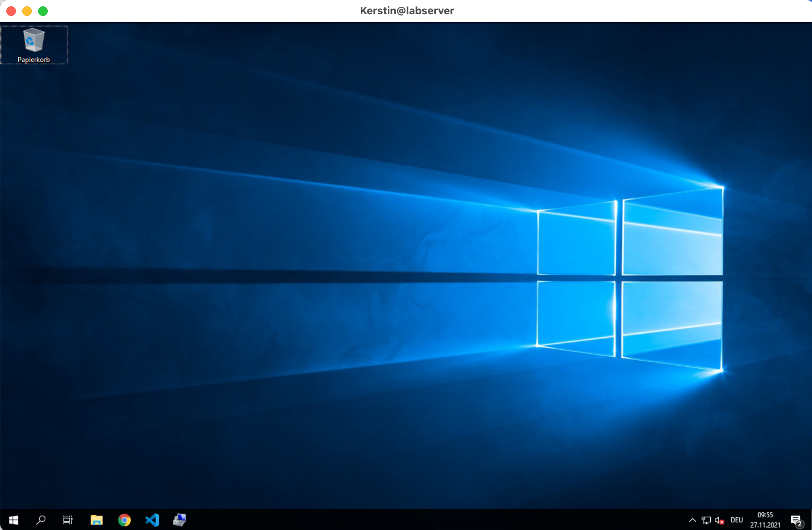Click the 09:55 clock and date
The image size is (812, 530).
coord(765,520)
